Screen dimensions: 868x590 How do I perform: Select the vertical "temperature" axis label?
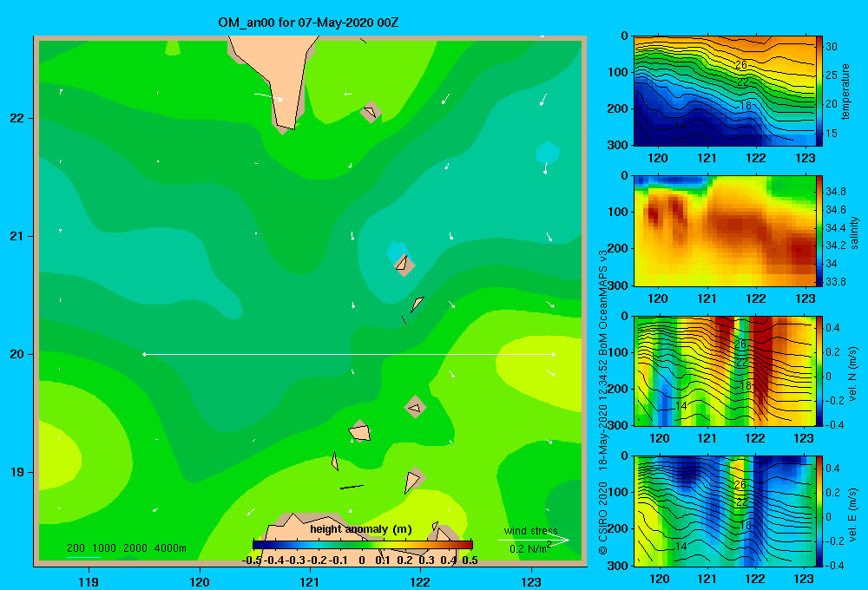(x=845, y=91)
